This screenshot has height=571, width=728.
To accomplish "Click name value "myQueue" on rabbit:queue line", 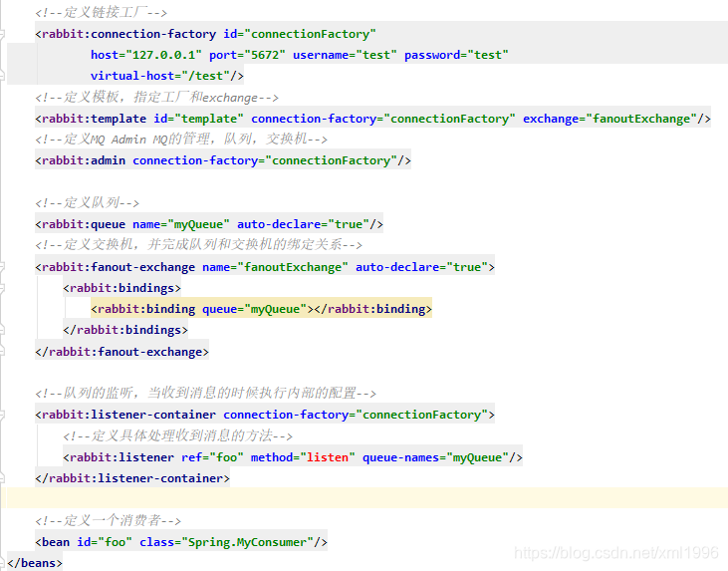I will [x=199, y=224].
